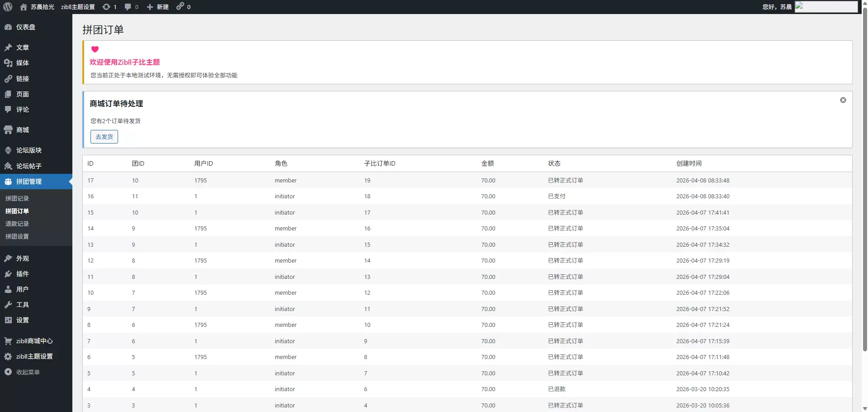Viewport: 868px width, 412px height.
Task: Click the 论坛帖子 icon
Action: [8, 166]
